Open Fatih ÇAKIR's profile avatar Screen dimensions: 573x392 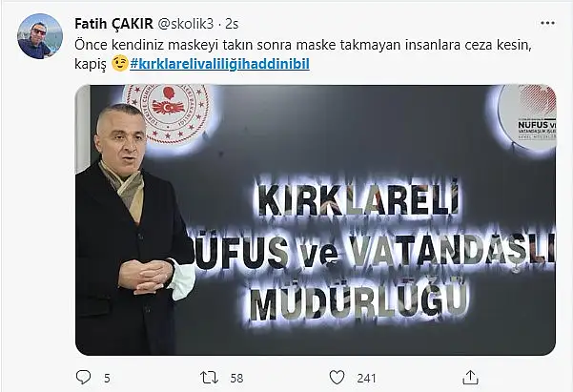pyautogui.click(x=40, y=36)
